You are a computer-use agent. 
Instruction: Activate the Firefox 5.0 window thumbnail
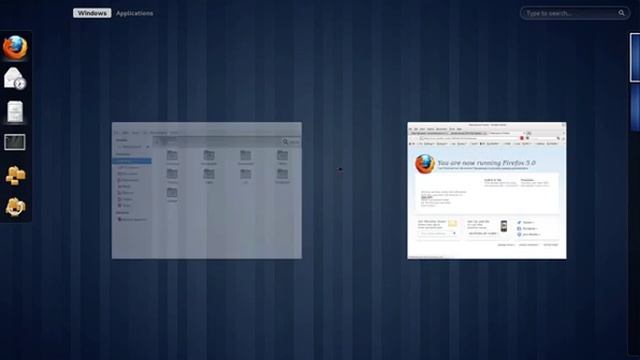pos(487,190)
